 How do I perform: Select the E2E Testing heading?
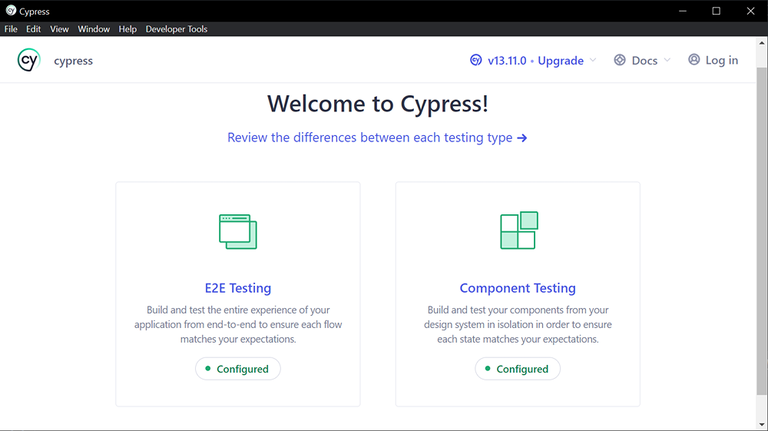pyautogui.click(x=238, y=288)
